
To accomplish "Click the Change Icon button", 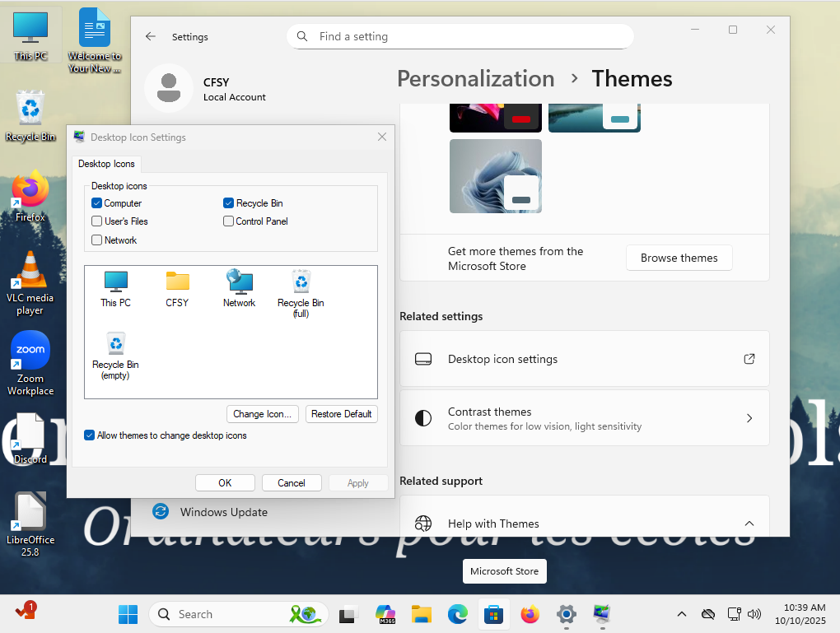I will point(263,414).
